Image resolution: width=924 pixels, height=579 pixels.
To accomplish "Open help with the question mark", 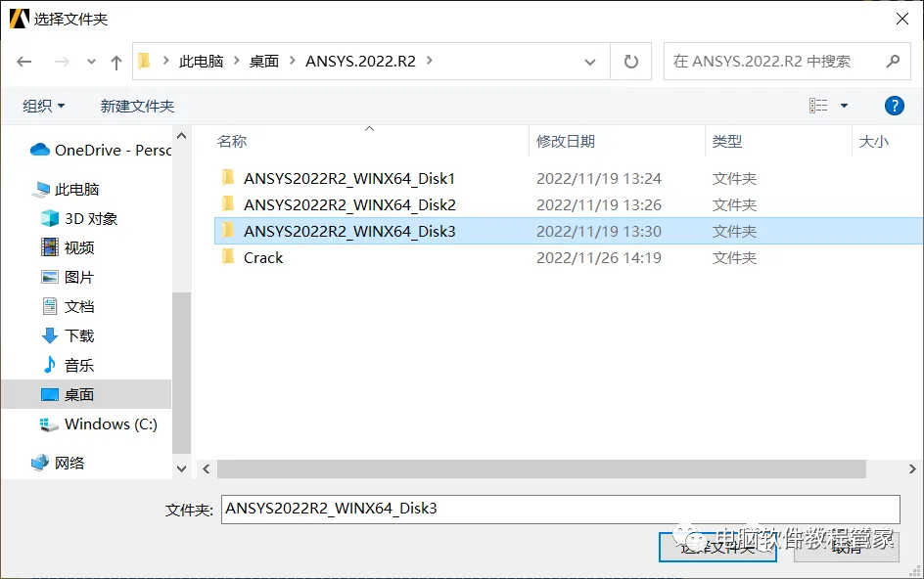I will [x=894, y=106].
